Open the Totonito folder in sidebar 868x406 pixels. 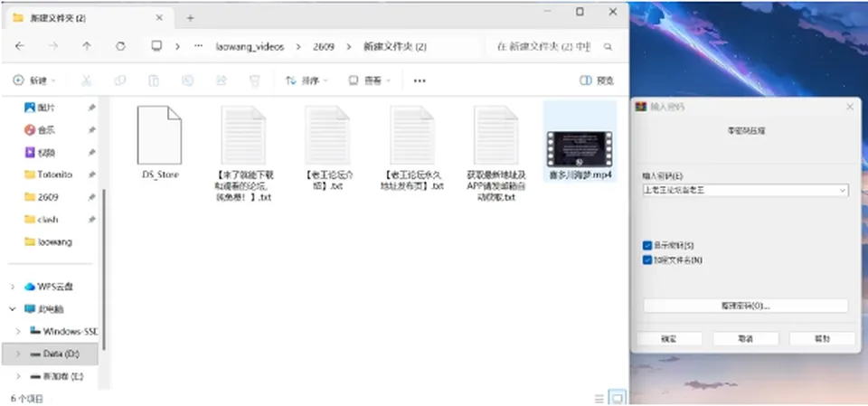coord(48,175)
